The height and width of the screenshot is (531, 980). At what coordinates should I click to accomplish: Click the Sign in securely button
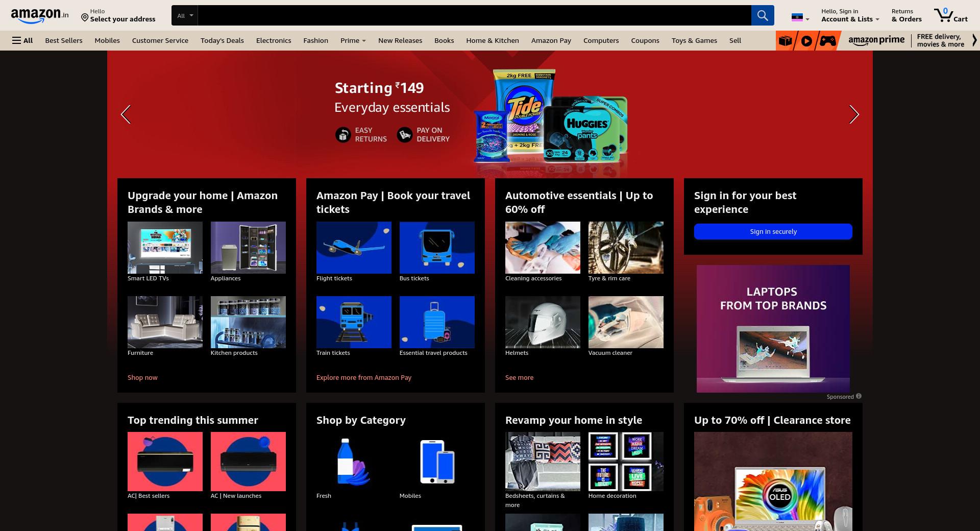[773, 231]
